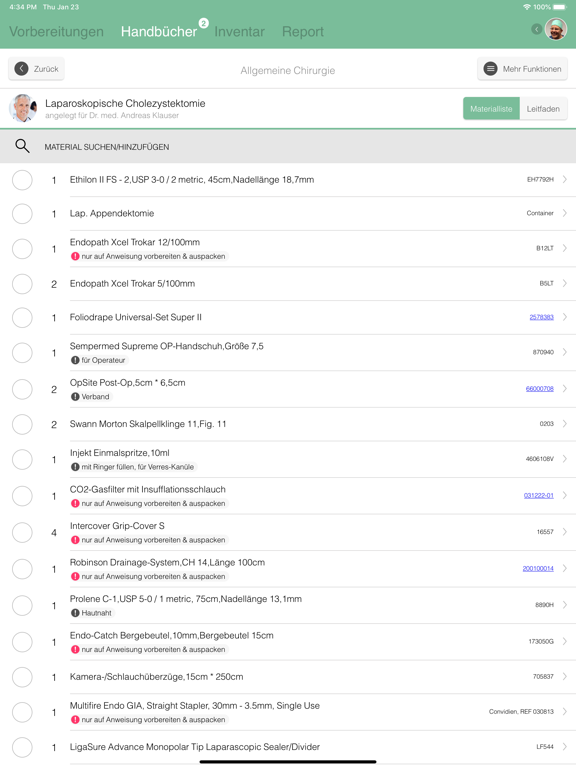
Task: Follow the 031222-01 reference link
Action: (538, 496)
